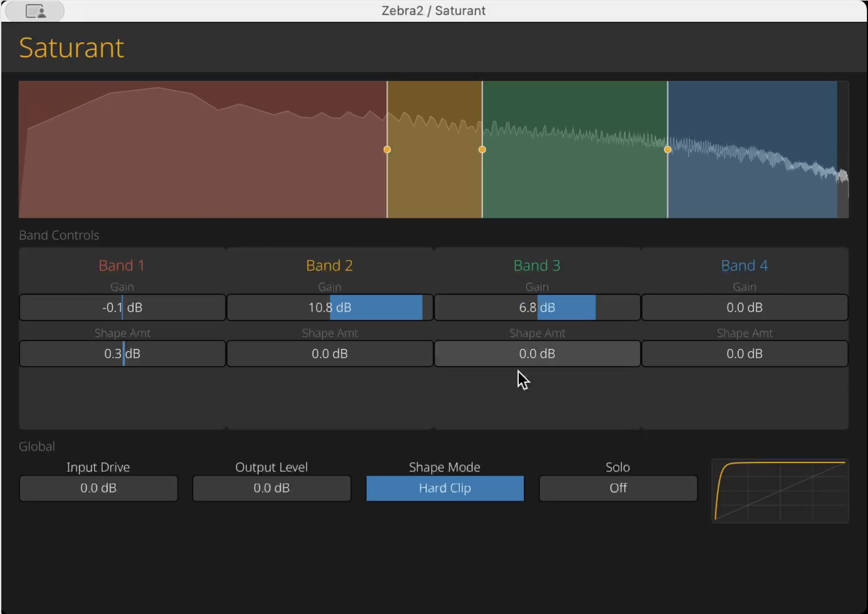Click the first crossover handle dot
The image size is (868, 614).
pyautogui.click(x=387, y=150)
